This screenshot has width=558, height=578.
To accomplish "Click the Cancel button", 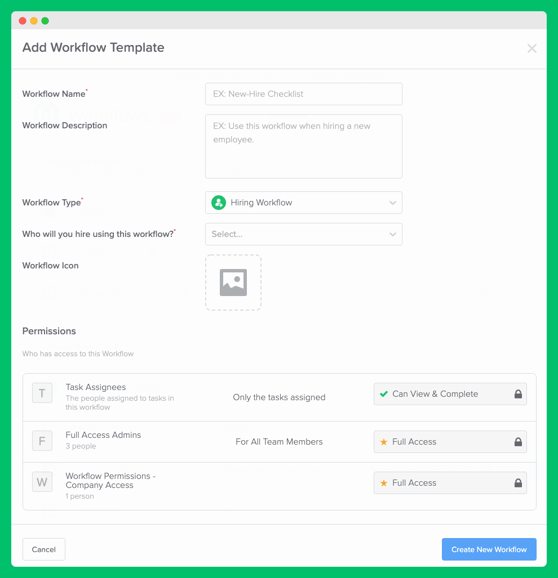I will pos(44,549).
